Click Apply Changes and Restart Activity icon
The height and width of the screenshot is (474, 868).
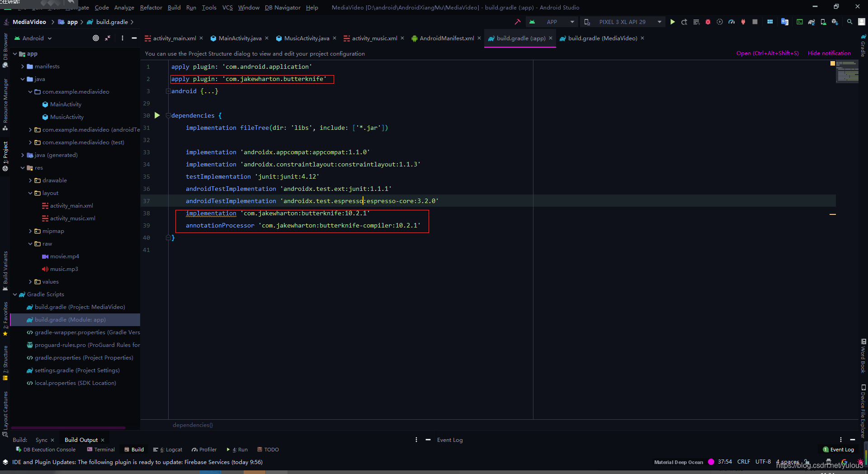[684, 22]
